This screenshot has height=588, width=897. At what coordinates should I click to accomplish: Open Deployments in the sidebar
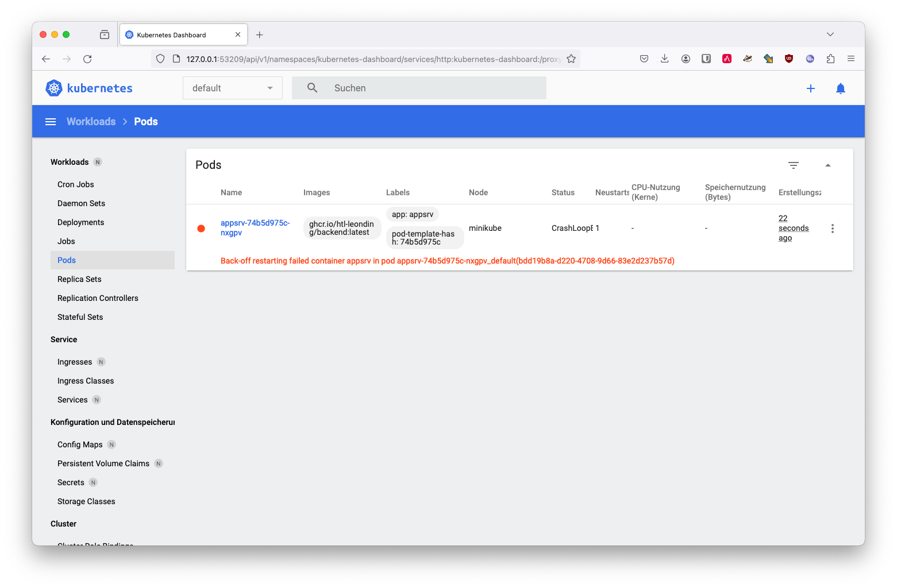coord(80,222)
